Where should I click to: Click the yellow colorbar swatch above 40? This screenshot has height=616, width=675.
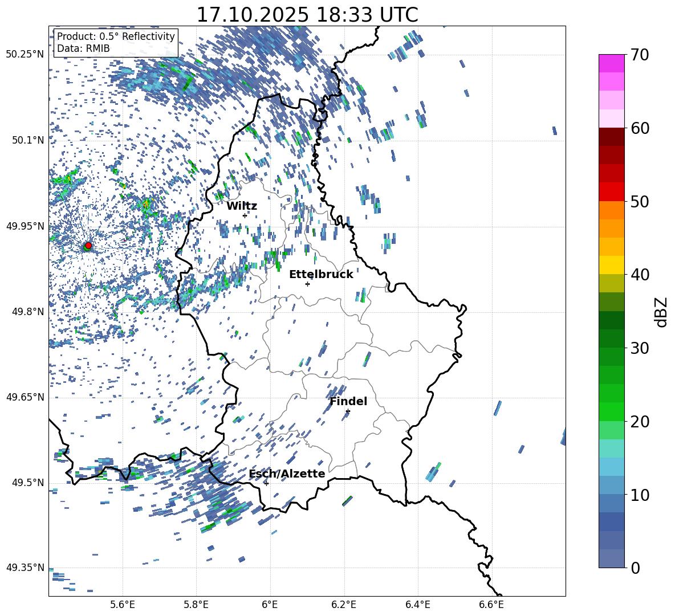pos(611,265)
